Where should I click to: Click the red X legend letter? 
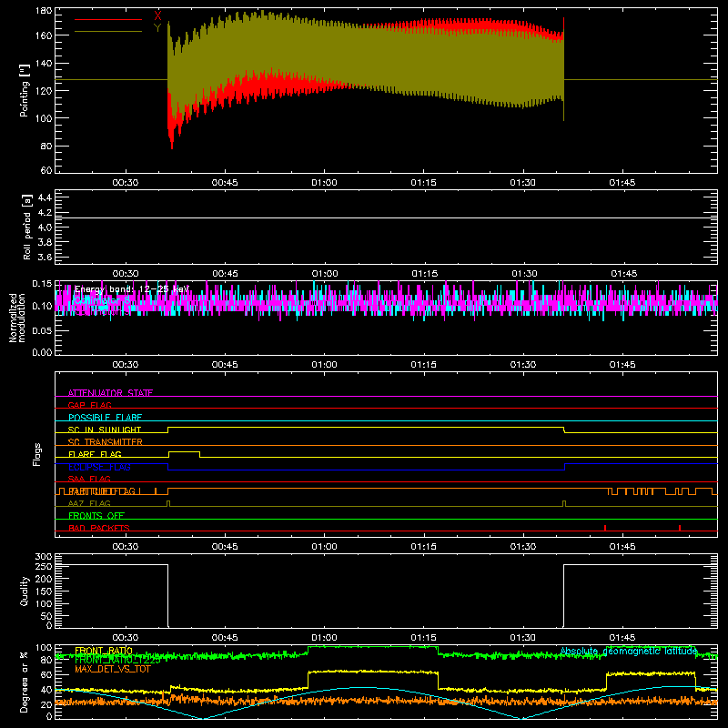coord(157,16)
